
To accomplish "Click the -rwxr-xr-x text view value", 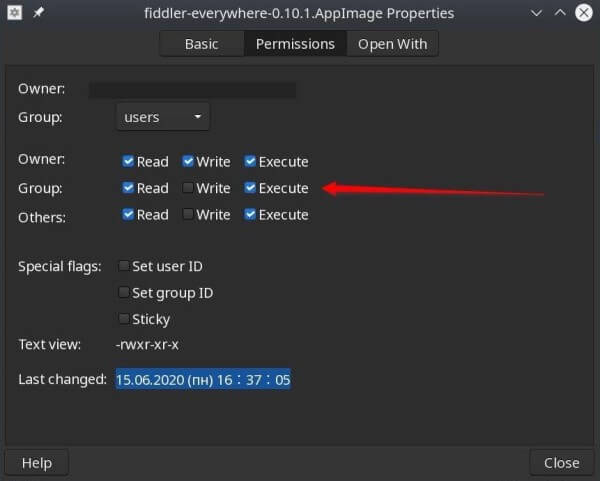I will click(147, 344).
